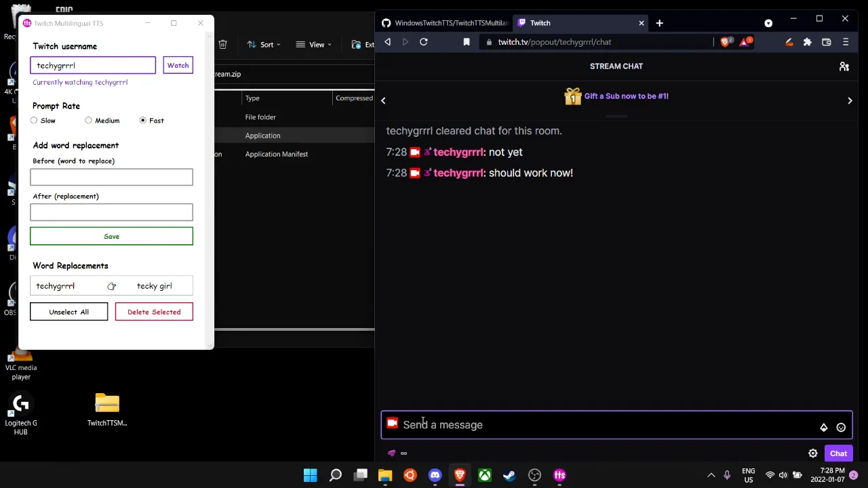
Task: Show next leaderboard item in chat header
Action: click(850, 100)
